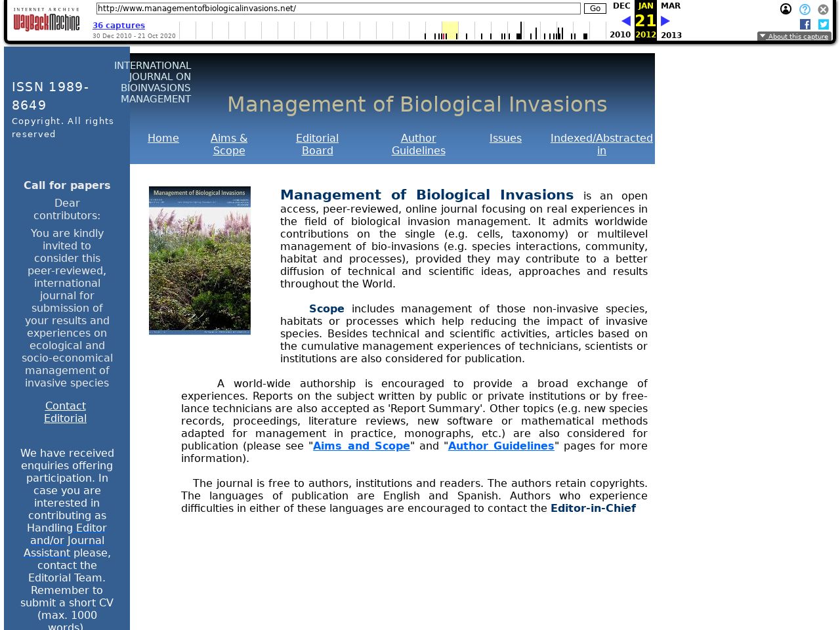
Task: Open the Wayback help question icon
Action: [805, 9]
